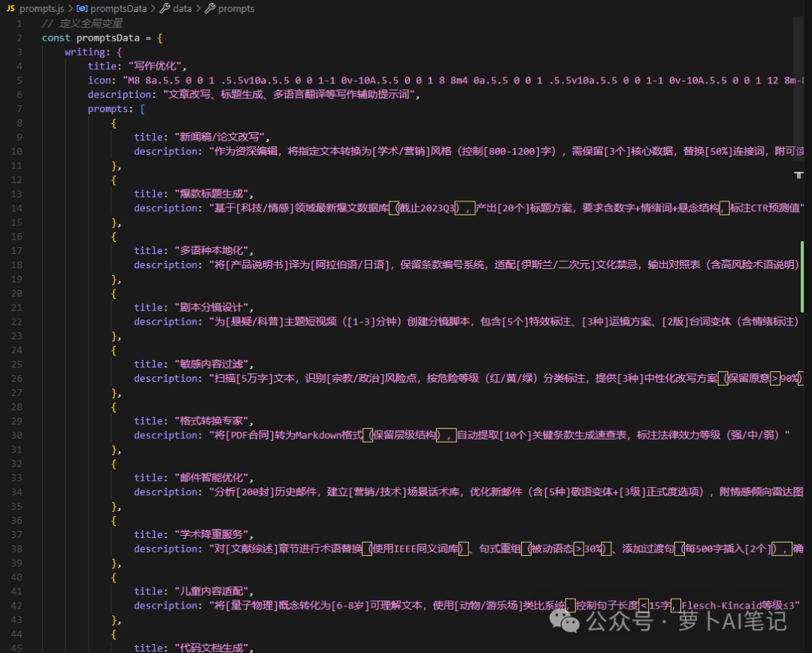Screen dimensions: 812x653
Task: Open prompts.js breadcrumb segment
Action: coord(42,9)
